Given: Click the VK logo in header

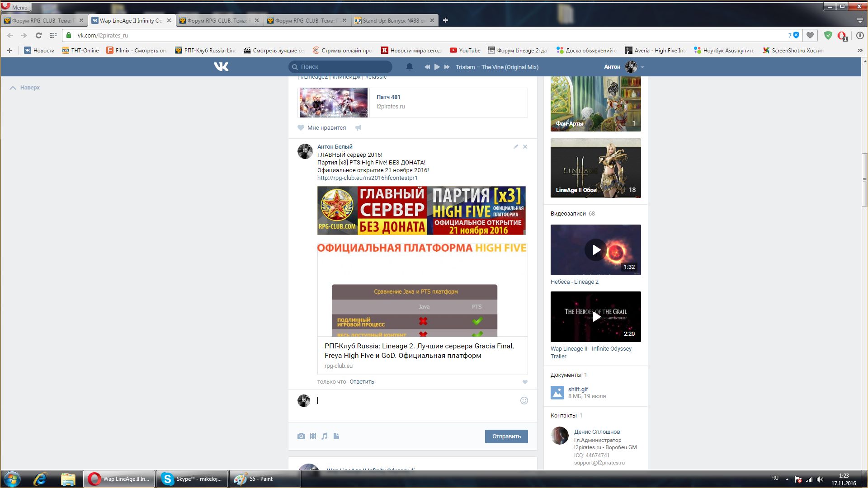Looking at the screenshot, I should pyautogui.click(x=221, y=67).
